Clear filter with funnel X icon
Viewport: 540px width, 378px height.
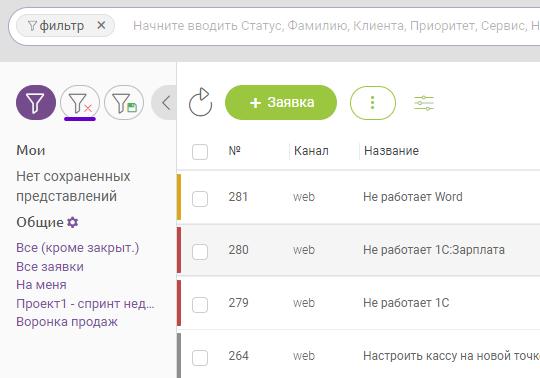(x=80, y=103)
